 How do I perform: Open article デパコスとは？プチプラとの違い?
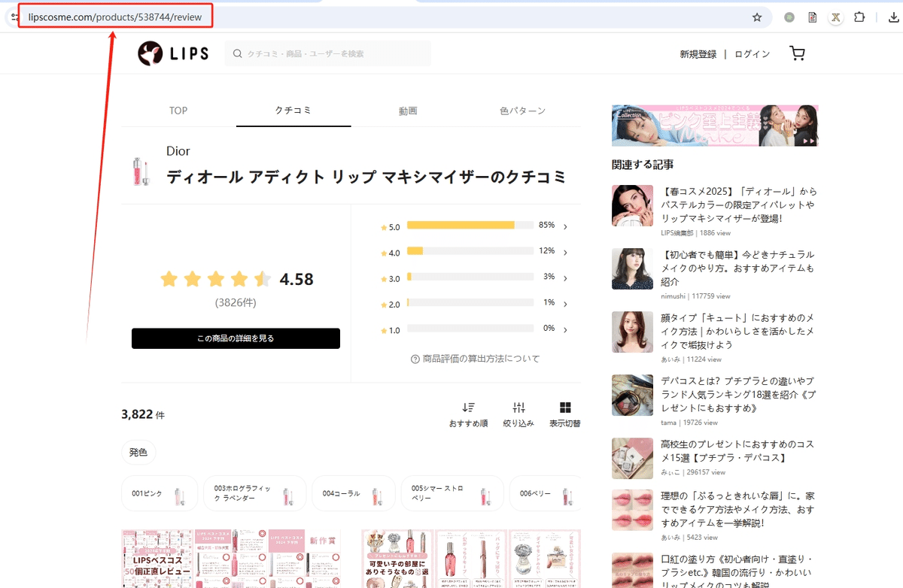738,394
